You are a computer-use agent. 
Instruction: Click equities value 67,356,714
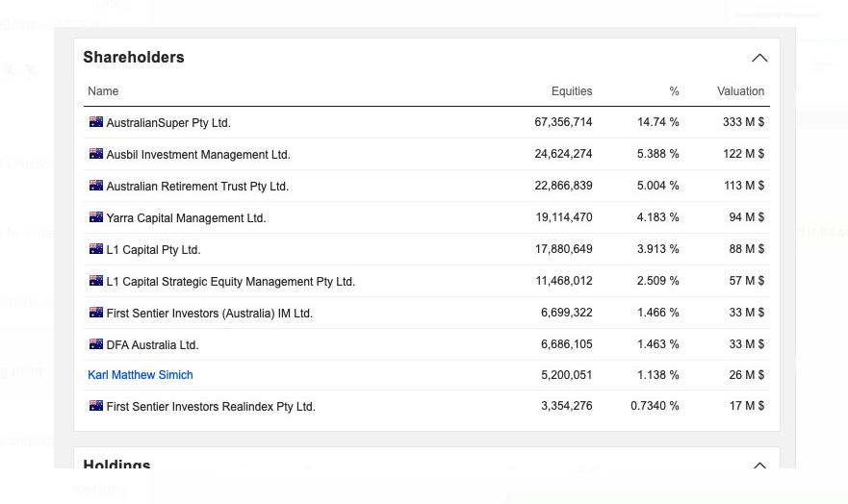tap(563, 122)
